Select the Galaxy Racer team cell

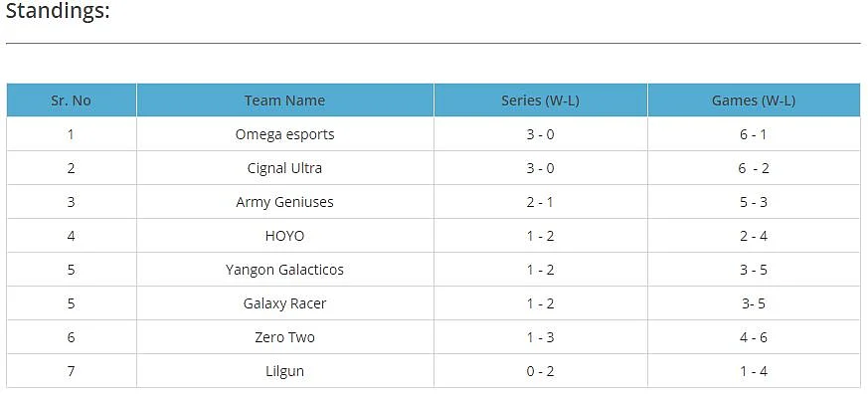(285, 302)
